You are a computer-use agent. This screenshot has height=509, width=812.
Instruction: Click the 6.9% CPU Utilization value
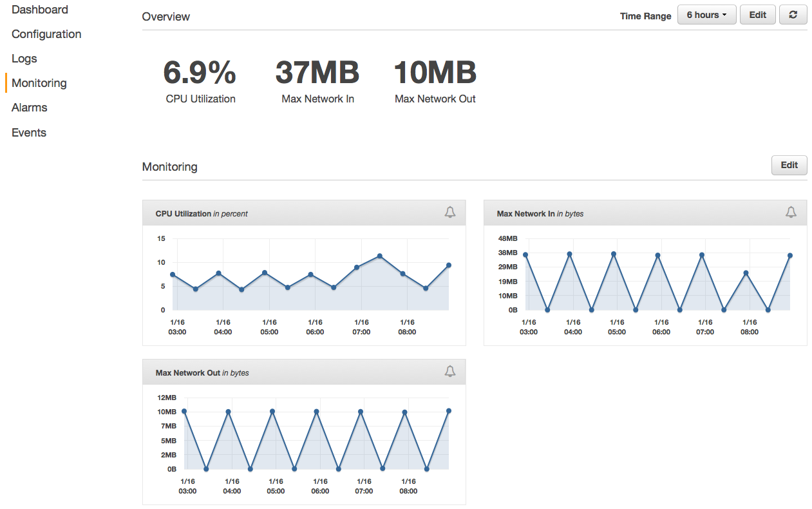tap(200, 72)
